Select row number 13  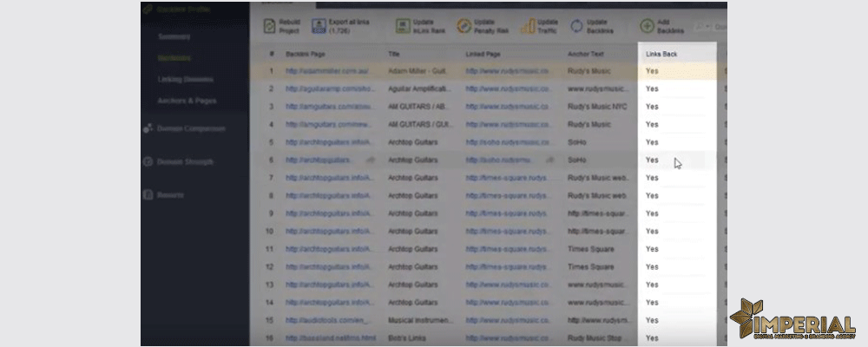pyautogui.click(x=270, y=285)
